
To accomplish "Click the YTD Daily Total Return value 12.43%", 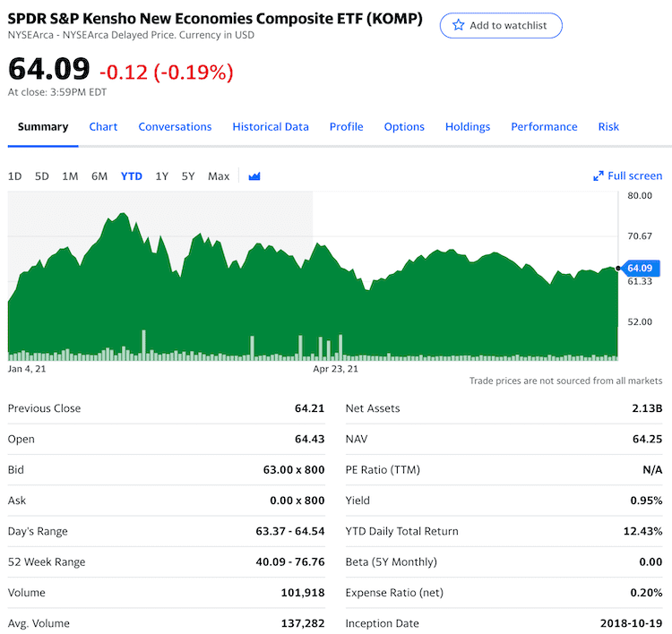I will (x=642, y=531).
